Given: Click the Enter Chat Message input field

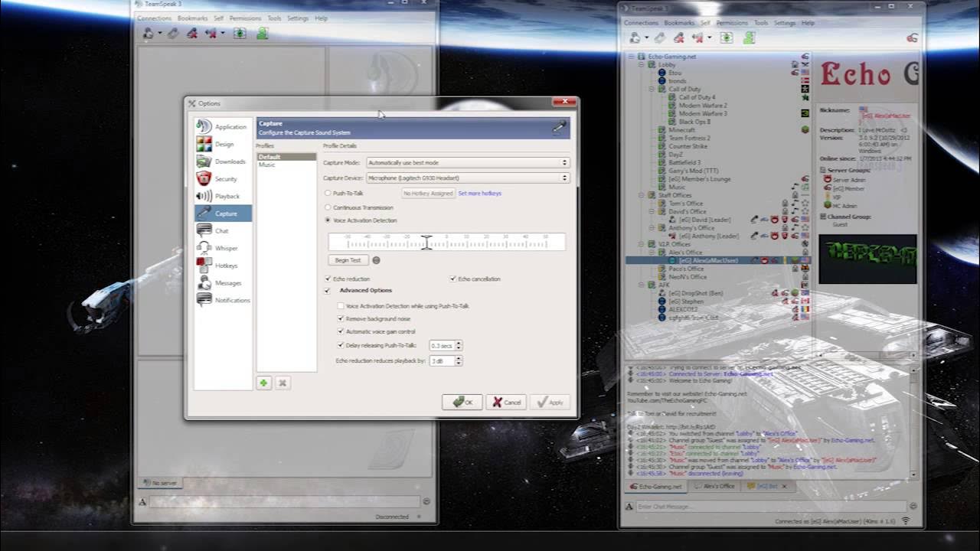Looking at the screenshot, I should pyautogui.click(x=770, y=507).
